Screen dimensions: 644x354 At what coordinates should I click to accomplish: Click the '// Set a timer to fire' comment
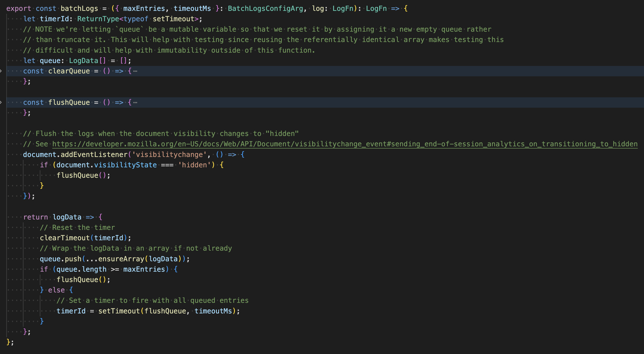point(152,300)
